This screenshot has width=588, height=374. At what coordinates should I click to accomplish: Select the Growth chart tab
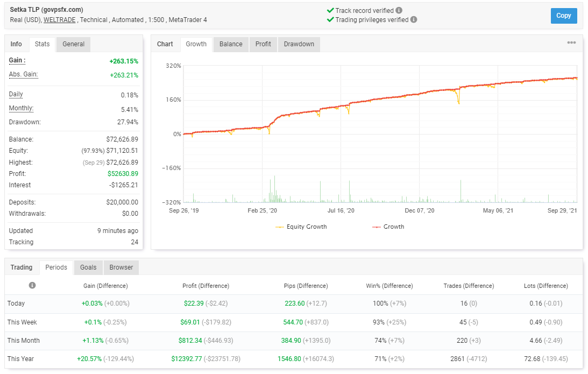[196, 44]
